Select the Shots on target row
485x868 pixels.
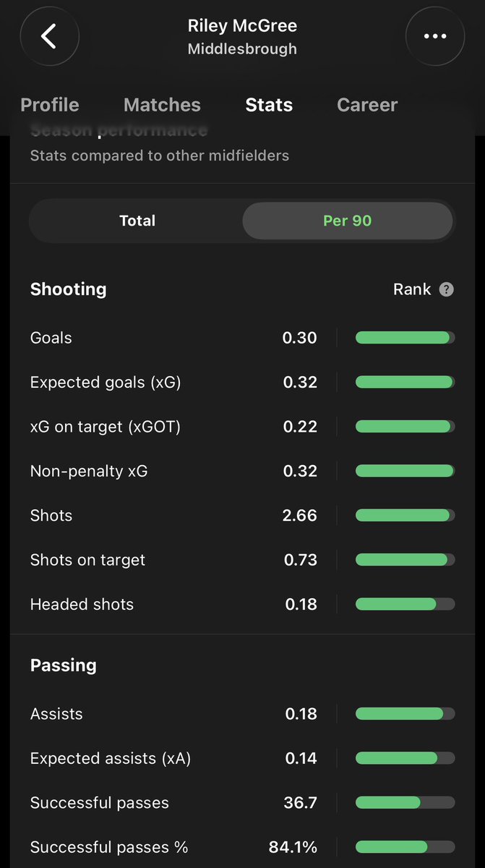(x=242, y=560)
